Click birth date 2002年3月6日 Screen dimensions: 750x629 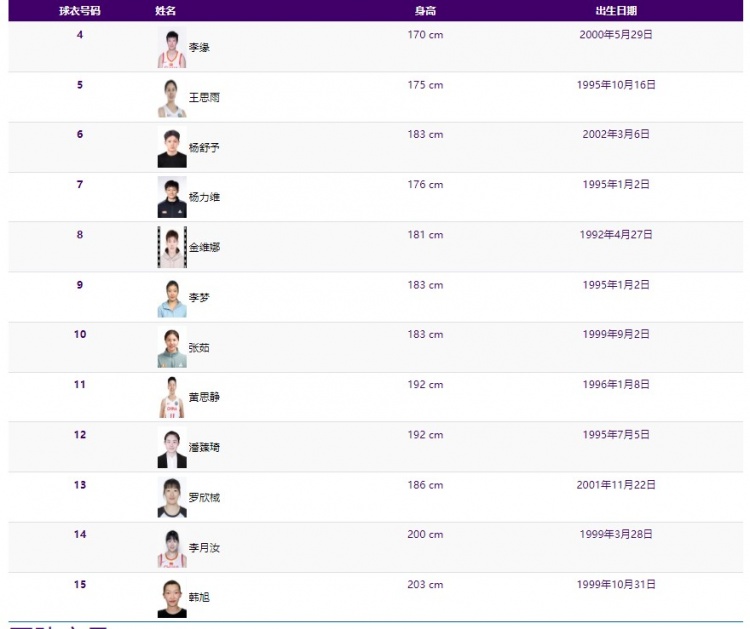(x=616, y=134)
